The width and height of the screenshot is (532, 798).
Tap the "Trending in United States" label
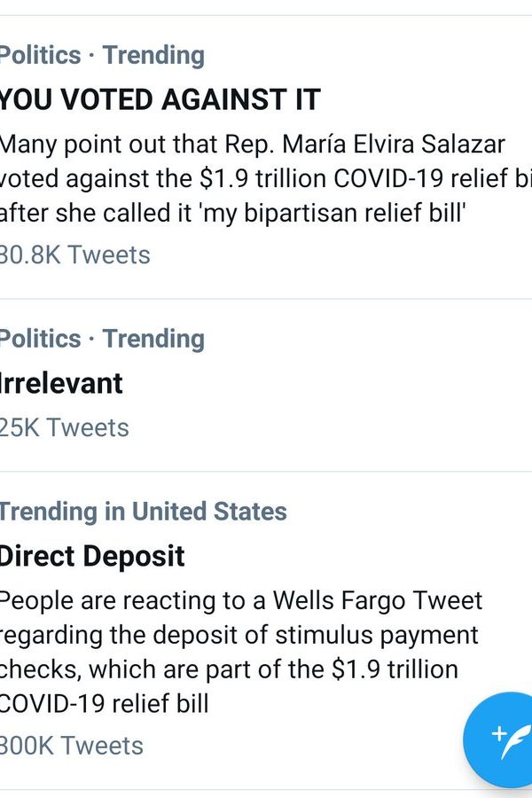click(143, 512)
